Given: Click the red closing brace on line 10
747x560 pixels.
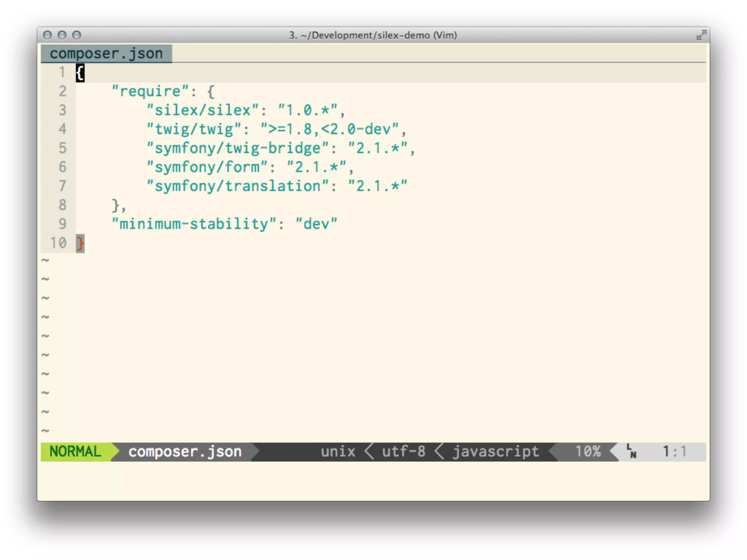Looking at the screenshot, I should point(80,243).
